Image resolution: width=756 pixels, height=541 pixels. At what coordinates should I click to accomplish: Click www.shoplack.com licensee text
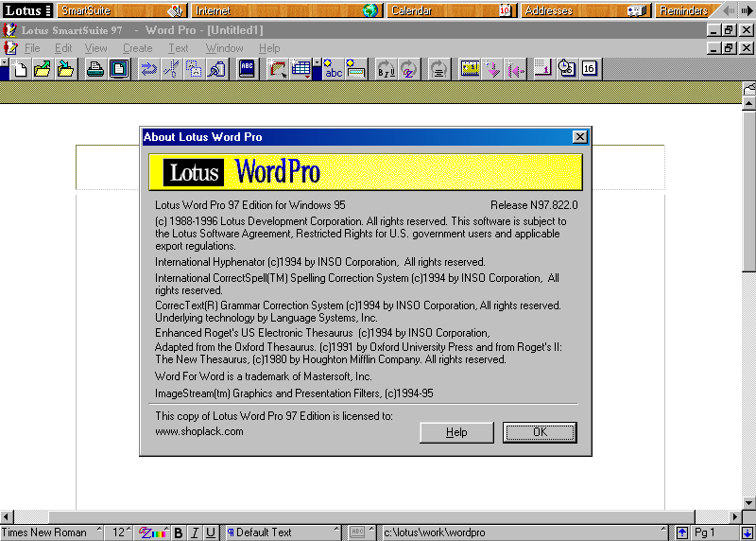pyautogui.click(x=199, y=431)
